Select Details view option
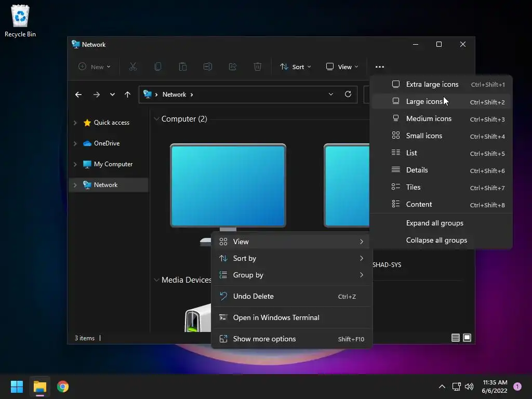The image size is (532, 399). coord(441,170)
